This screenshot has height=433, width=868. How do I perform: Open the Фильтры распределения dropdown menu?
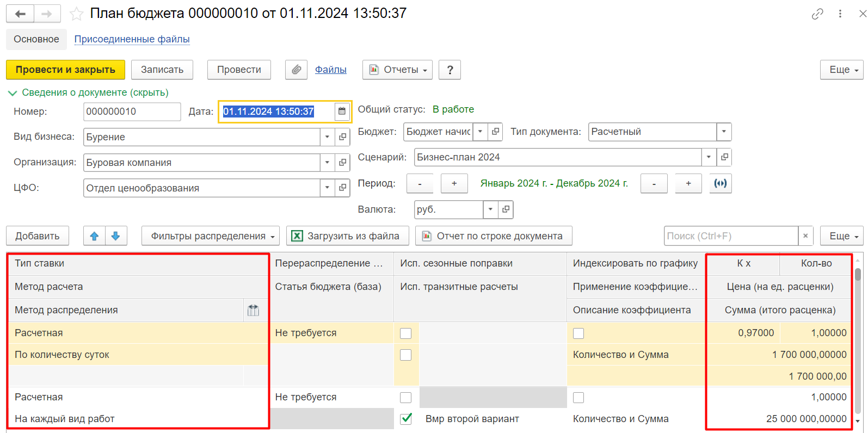pyautogui.click(x=211, y=236)
